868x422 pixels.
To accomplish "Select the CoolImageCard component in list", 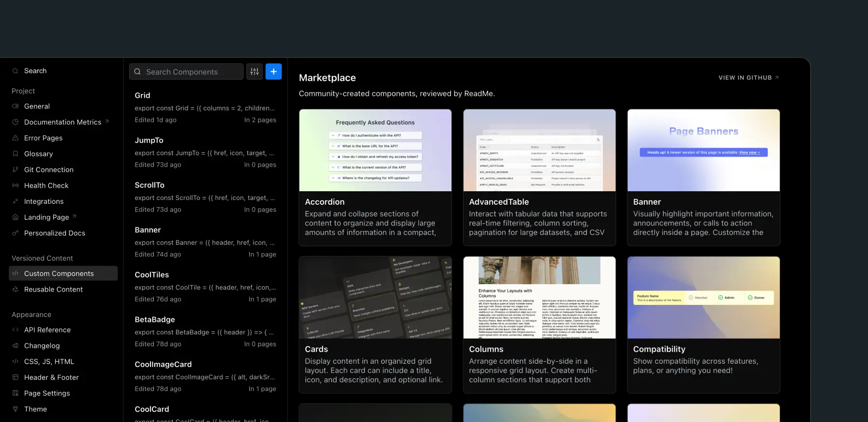I will point(205,376).
